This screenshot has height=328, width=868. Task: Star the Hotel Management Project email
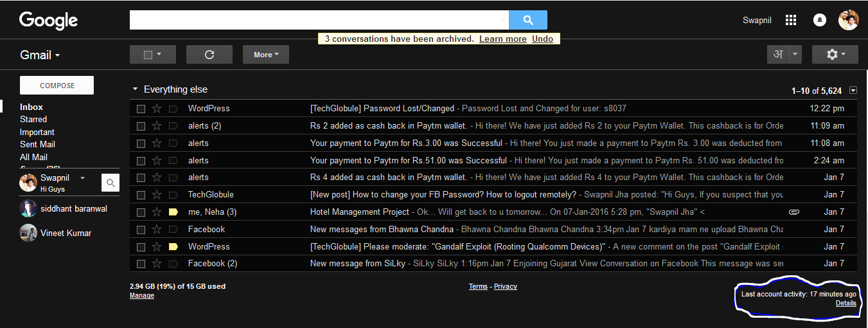(157, 212)
